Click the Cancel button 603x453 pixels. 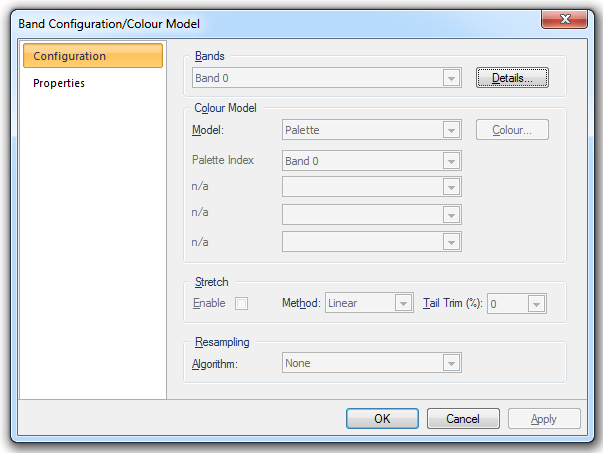[x=463, y=419]
